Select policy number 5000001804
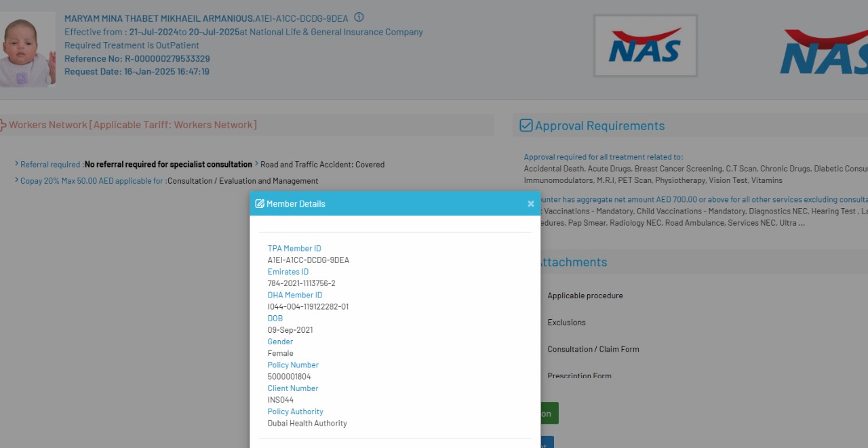The image size is (868, 448). coord(290,377)
